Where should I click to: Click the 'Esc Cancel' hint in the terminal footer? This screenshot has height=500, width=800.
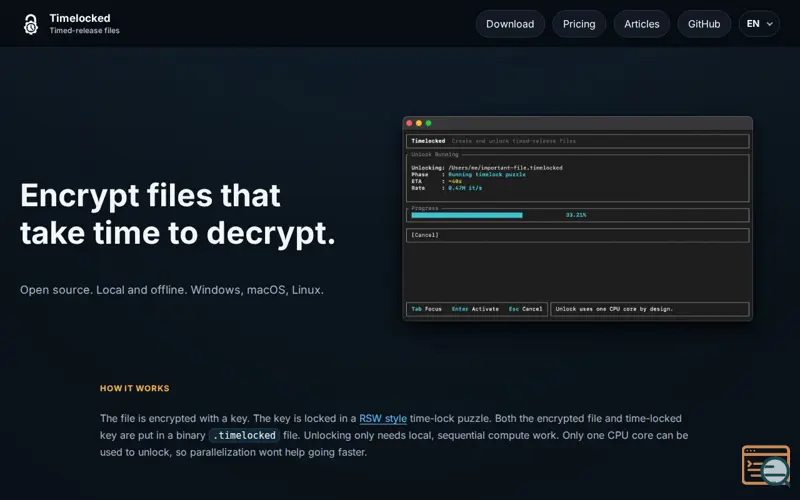526,309
